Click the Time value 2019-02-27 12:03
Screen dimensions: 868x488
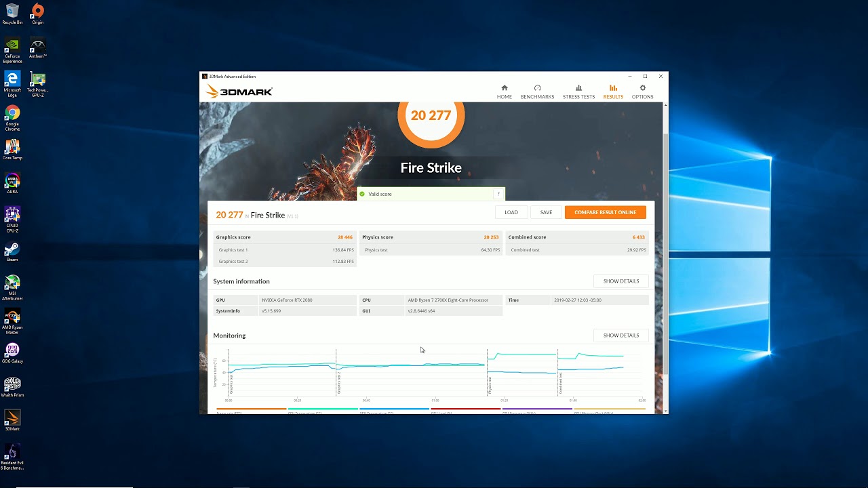click(577, 300)
